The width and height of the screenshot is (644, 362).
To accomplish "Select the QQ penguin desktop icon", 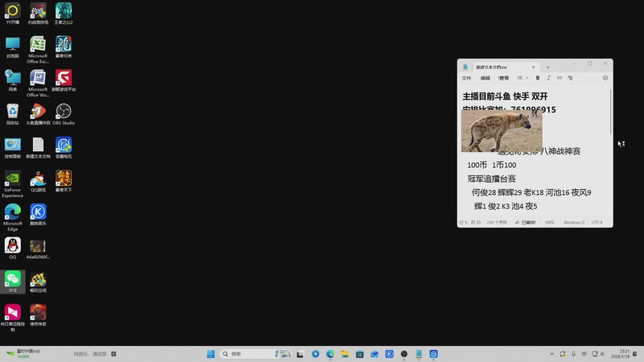I will (13, 246).
